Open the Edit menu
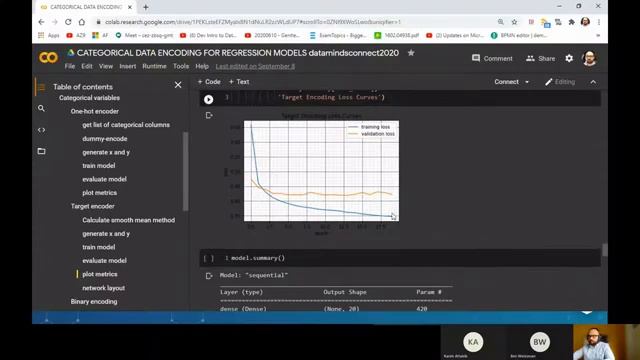This screenshot has height=360, width=640. click(x=87, y=66)
